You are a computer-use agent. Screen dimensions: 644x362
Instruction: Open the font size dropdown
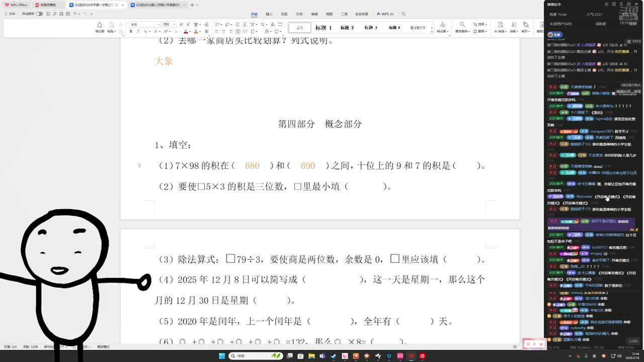(173, 24)
